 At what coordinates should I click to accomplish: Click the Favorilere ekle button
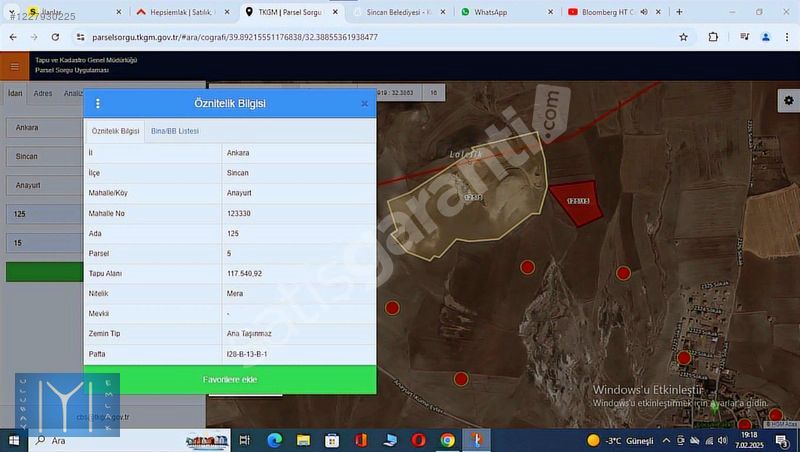pos(230,380)
